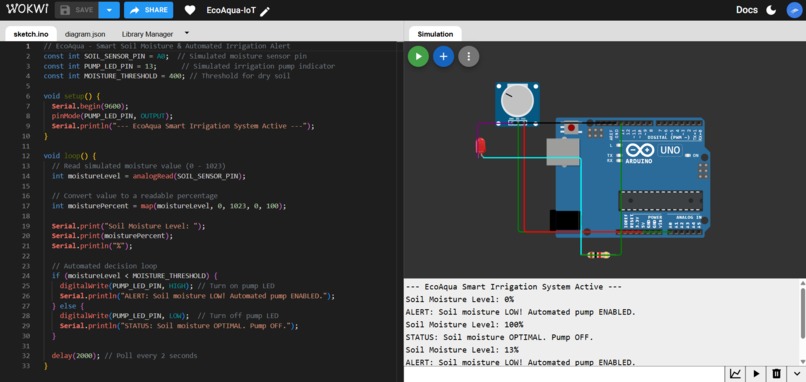Click the potentiometer knob component
806x382 pixels.
point(517,101)
